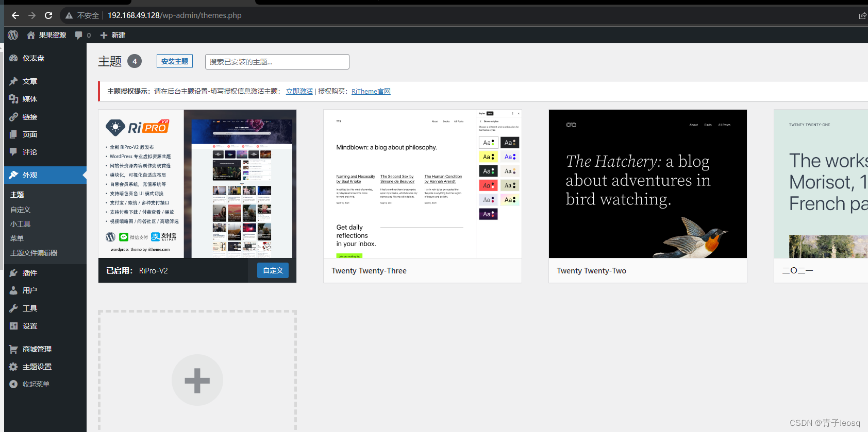The width and height of the screenshot is (868, 432).
Task: Click the browser back arrow
Action: [15, 15]
